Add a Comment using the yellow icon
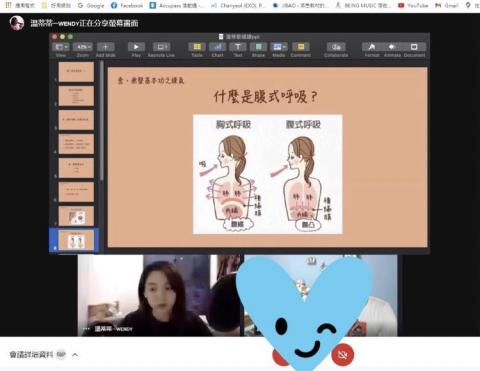The height and width of the screenshot is (371, 480). tap(301, 47)
